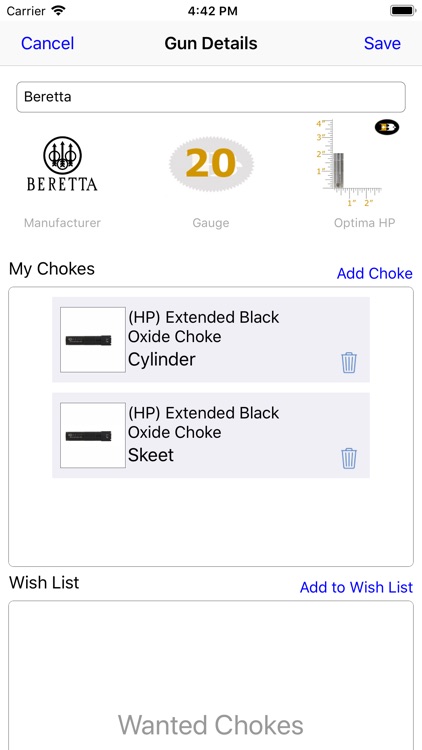This screenshot has width=422, height=750.
Task: Tap the Gauge label
Action: click(211, 223)
